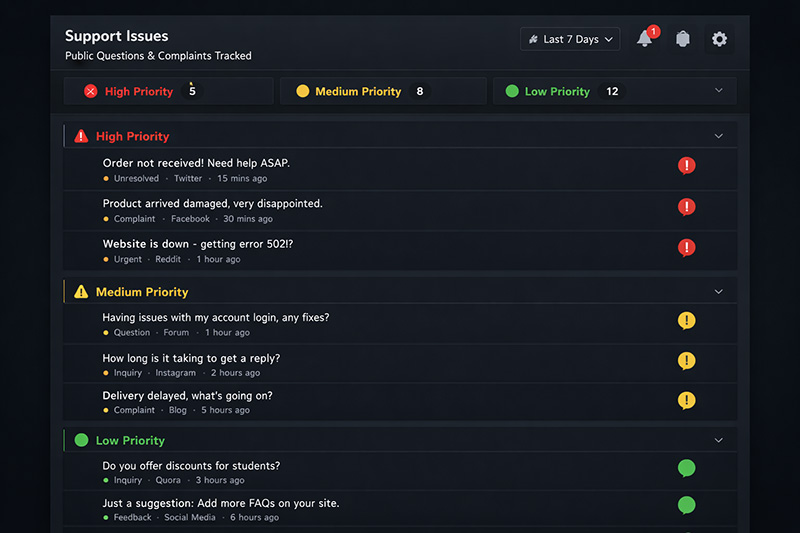Collapse the Medium Priority section
This screenshot has height=533, width=800.
[x=718, y=292]
